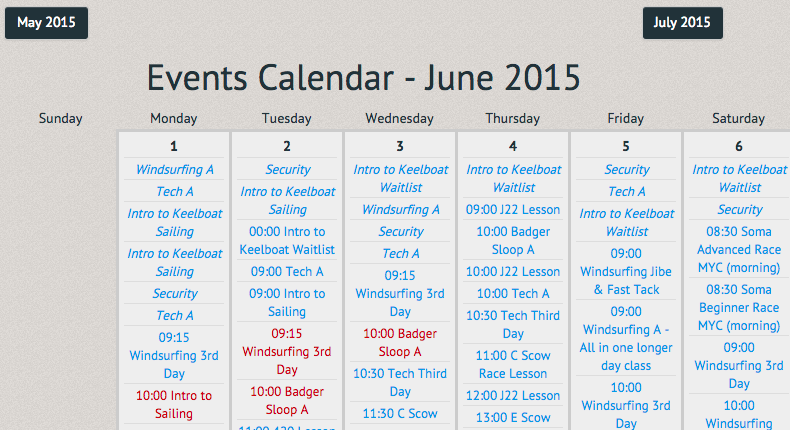Viewport: 790px width, 430px height.
Task: Open Intro to Keelboat Waitlist on Saturday 6
Action: 739,178
